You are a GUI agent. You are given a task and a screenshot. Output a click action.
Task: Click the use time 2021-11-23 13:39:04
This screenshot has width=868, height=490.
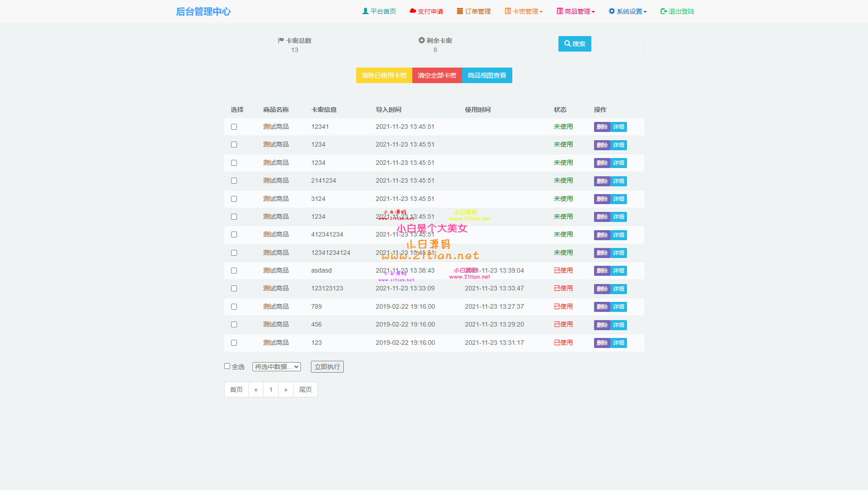point(494,270)
